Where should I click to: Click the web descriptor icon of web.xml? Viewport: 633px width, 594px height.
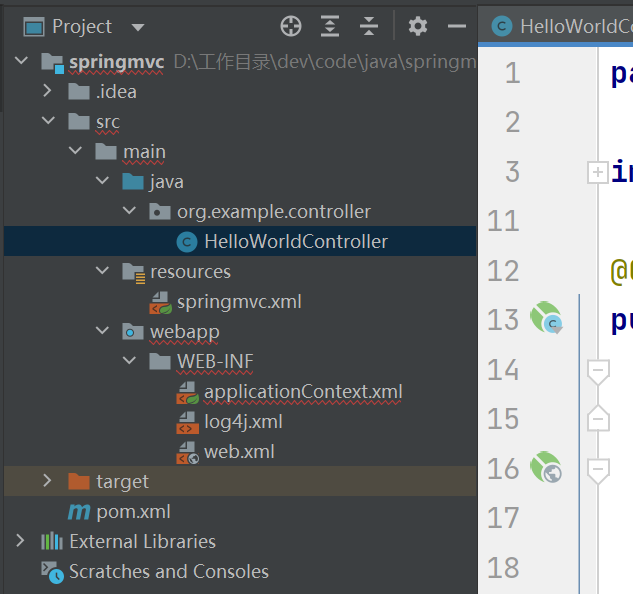pos(187,453)
